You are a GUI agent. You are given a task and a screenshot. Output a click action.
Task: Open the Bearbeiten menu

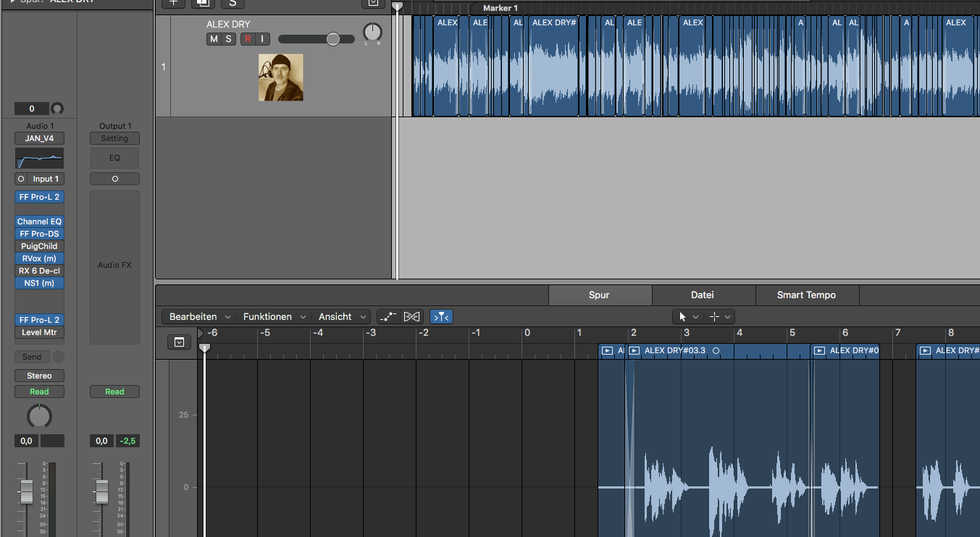(199, 316)
